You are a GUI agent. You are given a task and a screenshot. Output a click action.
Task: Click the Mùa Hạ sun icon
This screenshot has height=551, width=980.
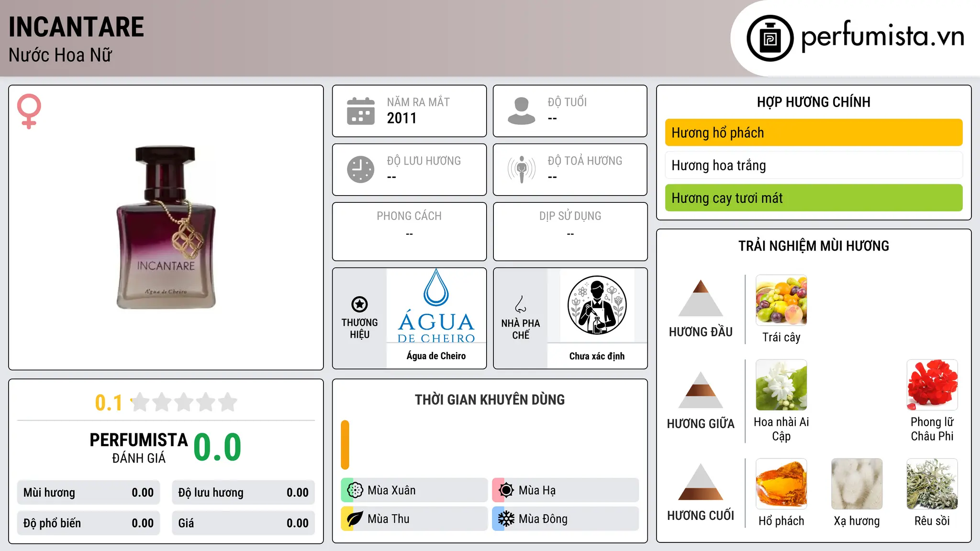pos(506,490)
